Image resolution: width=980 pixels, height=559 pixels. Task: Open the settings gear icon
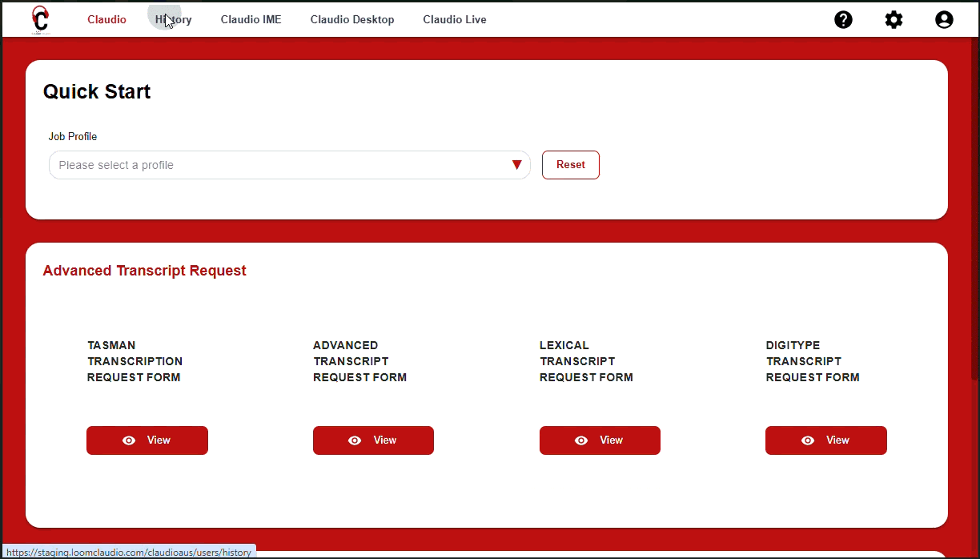894,20
